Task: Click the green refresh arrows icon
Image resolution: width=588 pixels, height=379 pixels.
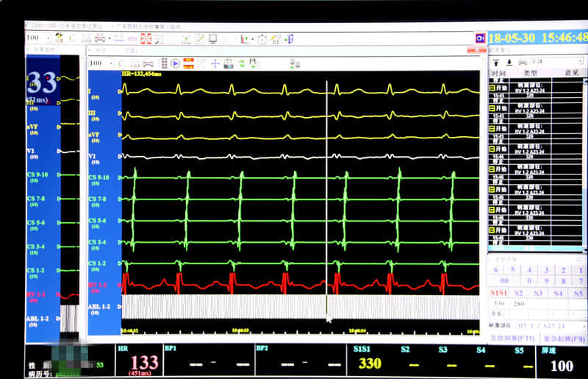Action: [x=241, y=64]
